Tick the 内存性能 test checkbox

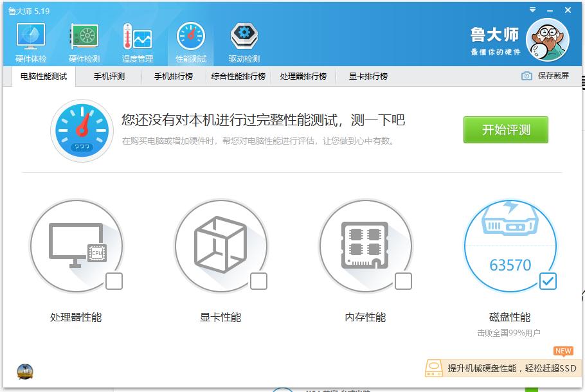(405, 281)
